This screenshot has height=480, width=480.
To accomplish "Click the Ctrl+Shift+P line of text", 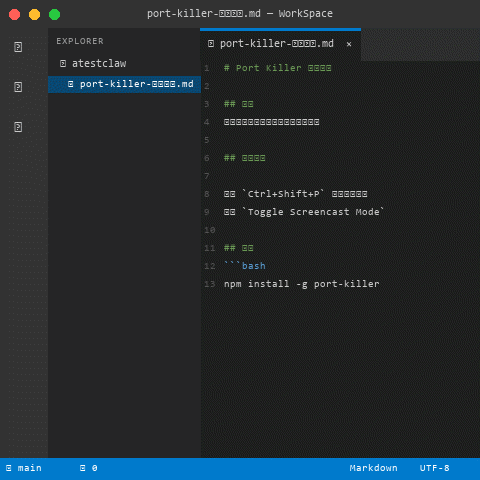I will (296, 194).
